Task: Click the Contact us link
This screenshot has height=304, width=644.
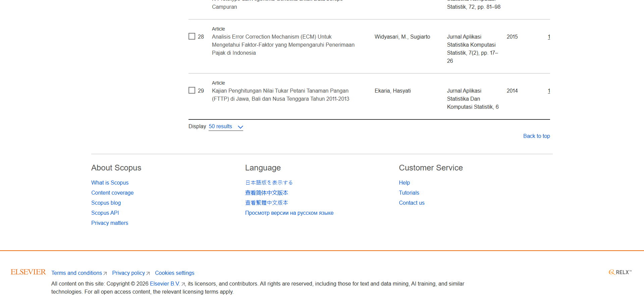Action: (x=412, y=203)
